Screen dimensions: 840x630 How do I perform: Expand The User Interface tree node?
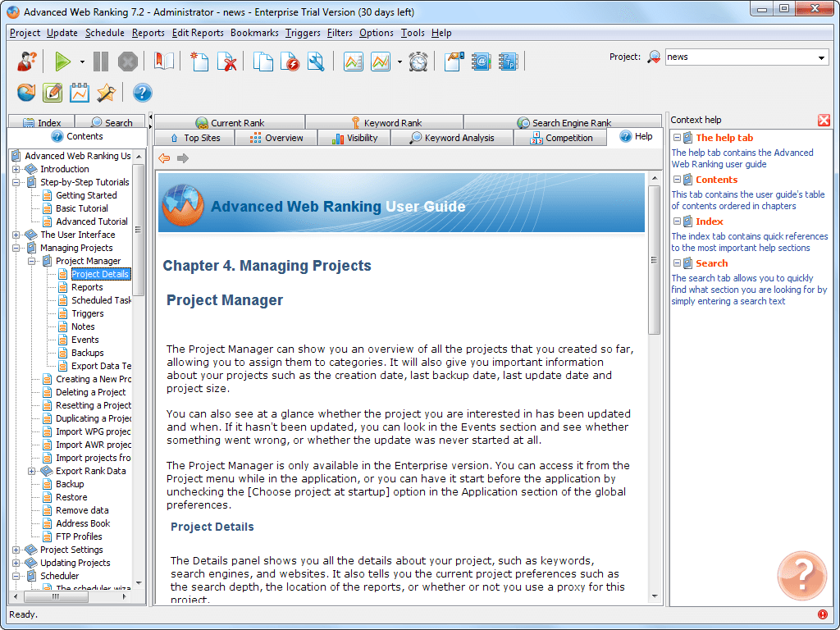[16, 235]
